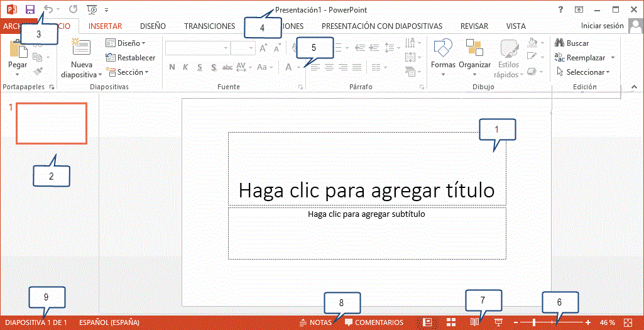
Task: Switch to Slide Sorter view in status bar
Action: coord(450,322)
